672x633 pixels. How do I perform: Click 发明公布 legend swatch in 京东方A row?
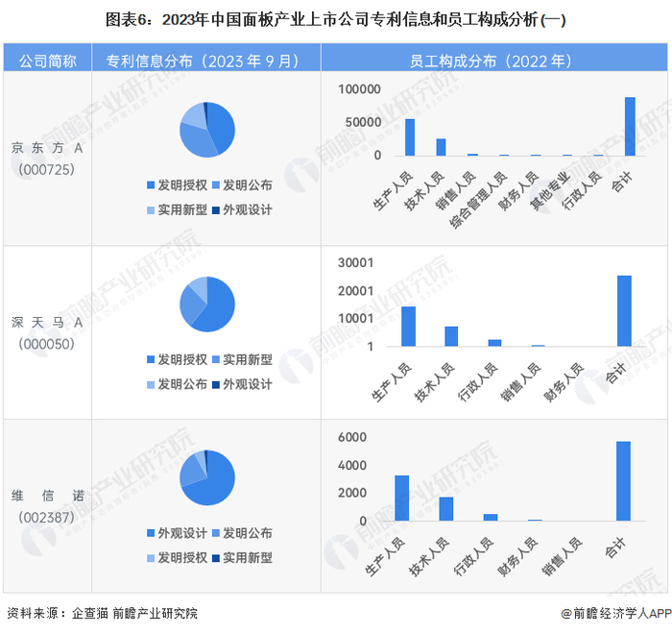[x=216, y=185]
